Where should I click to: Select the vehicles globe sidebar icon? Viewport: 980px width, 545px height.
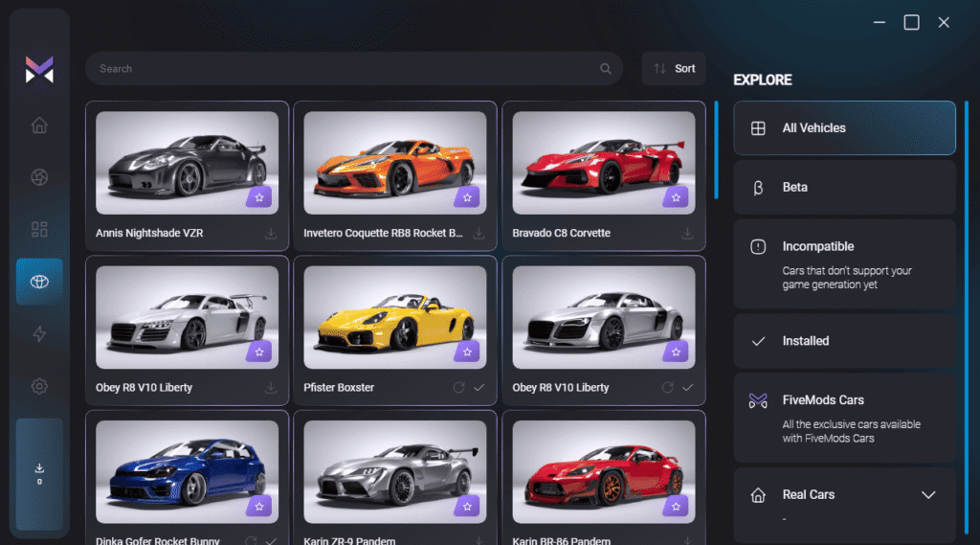point(39,282)
